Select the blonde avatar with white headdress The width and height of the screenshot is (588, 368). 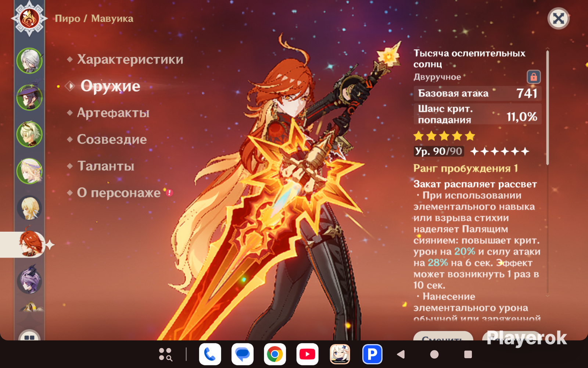tap(29, 171)
